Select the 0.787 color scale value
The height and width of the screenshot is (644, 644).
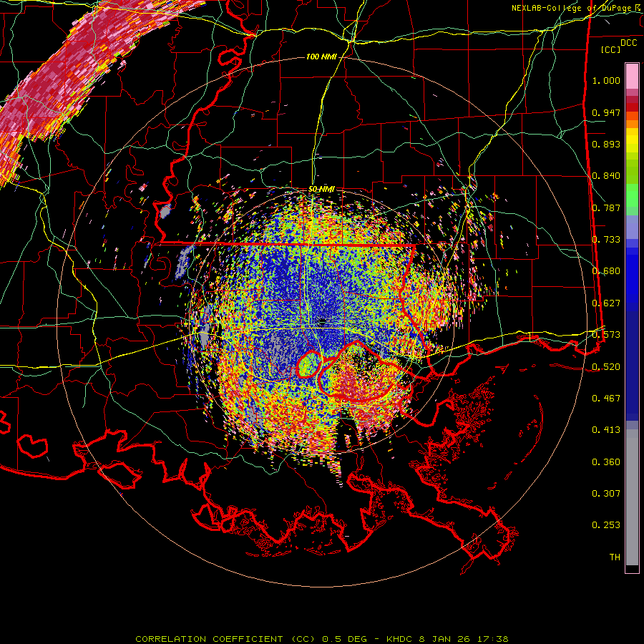[606, 208]
